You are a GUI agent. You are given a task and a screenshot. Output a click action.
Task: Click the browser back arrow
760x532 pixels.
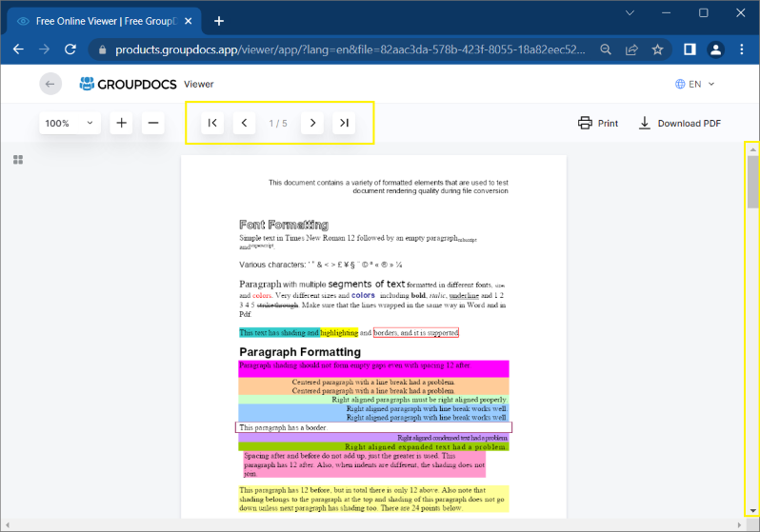point(18,49)
